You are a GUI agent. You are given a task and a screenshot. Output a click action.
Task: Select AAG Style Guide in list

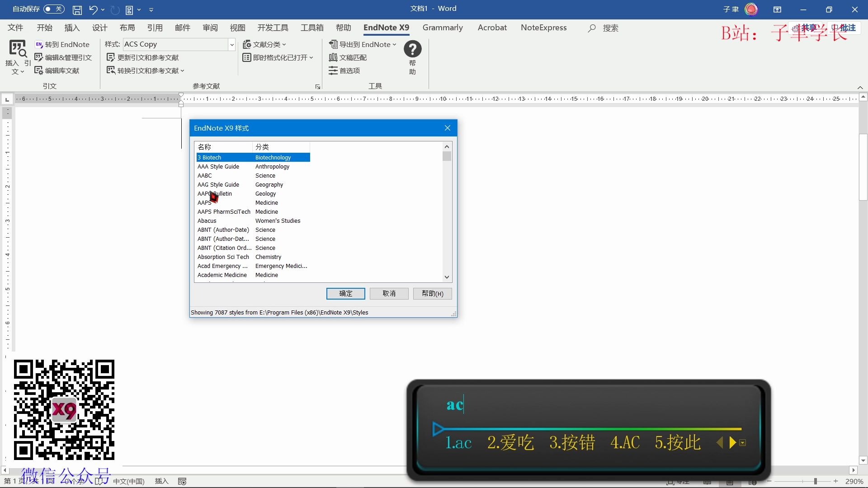(x=253, y=184)
